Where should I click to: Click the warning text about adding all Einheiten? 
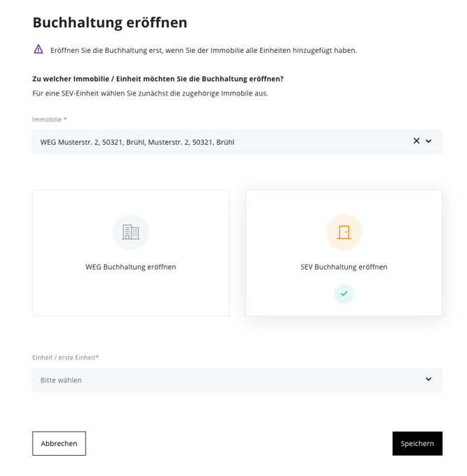click(x=204, y=50)
